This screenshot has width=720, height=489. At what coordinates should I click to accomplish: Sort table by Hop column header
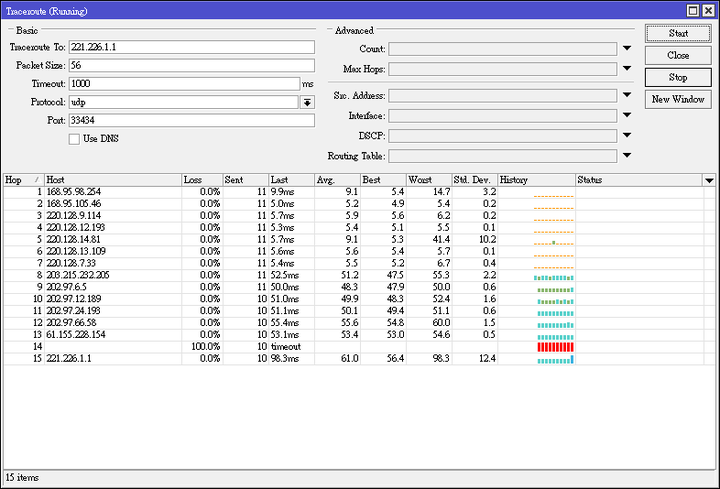(23, 180)
